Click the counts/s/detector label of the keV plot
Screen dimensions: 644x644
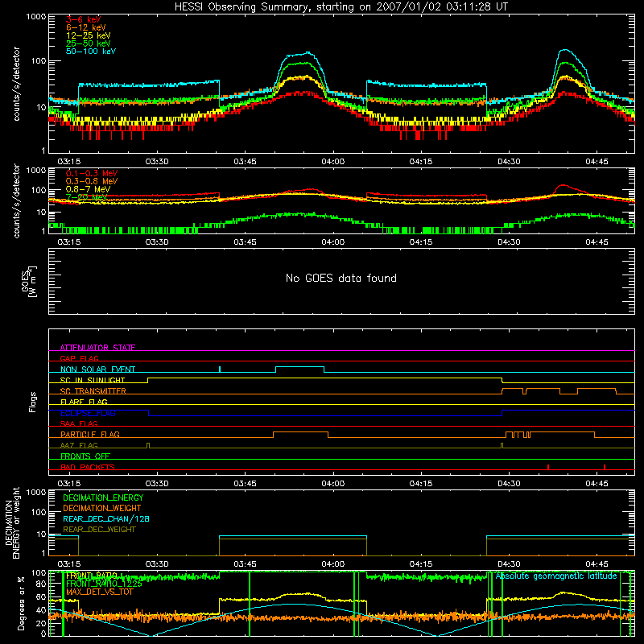[x=16, y=84]
